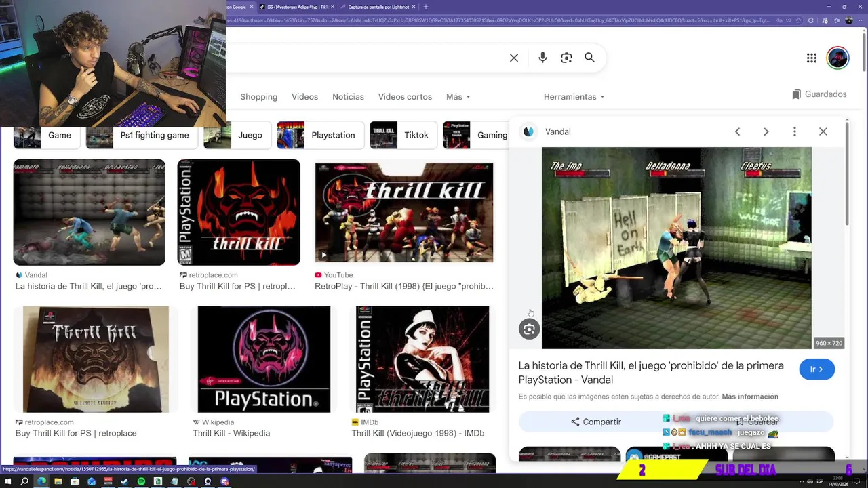Open taskbar search magnifier

[x=24, y=481]
